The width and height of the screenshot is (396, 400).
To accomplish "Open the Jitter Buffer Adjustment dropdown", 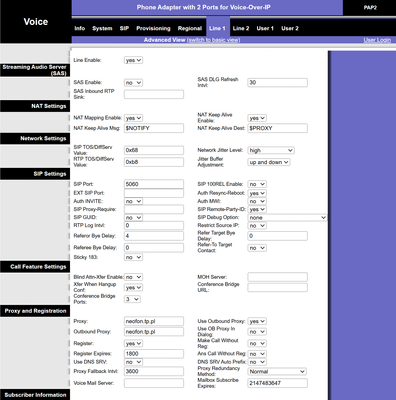I will [x=269, y=162].
